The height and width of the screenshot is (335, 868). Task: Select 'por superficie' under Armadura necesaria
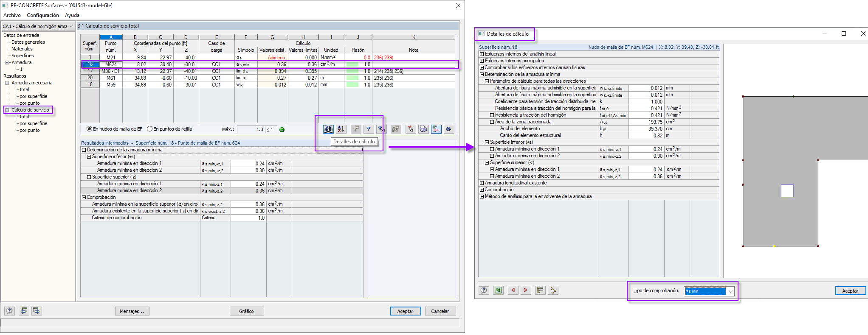click(34, 96)
